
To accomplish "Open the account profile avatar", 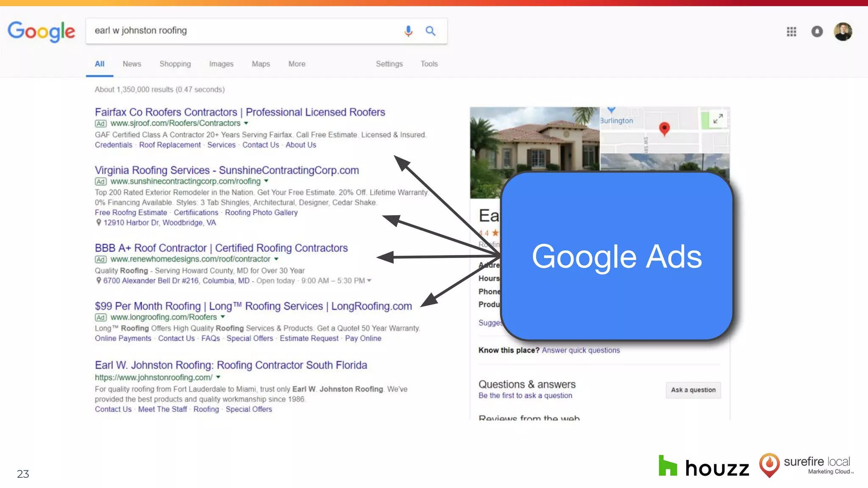I will 843,31.
